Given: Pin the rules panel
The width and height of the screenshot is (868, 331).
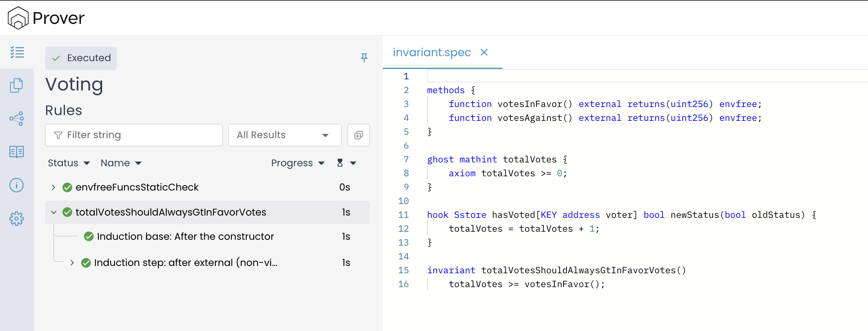Looking at the screenshot, I should [x=364, y=58].
